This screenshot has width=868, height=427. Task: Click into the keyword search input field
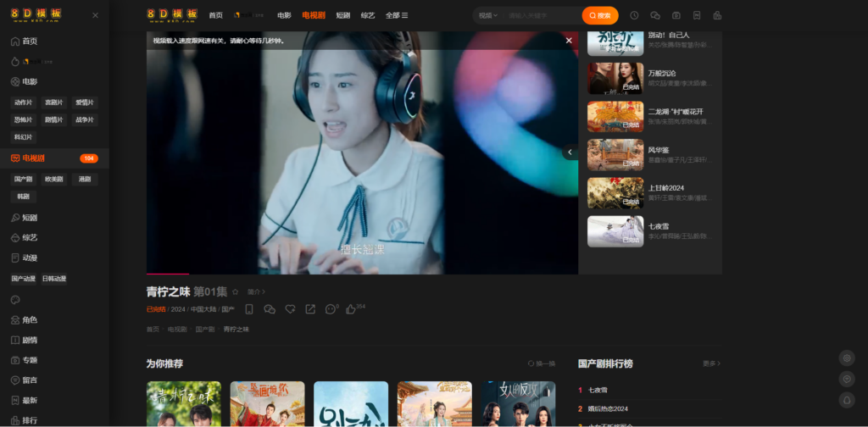click(x=542, y=15)
